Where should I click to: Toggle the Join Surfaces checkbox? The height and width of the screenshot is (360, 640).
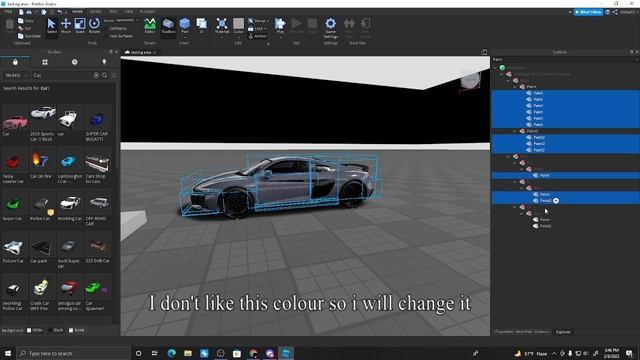[118, 36]
